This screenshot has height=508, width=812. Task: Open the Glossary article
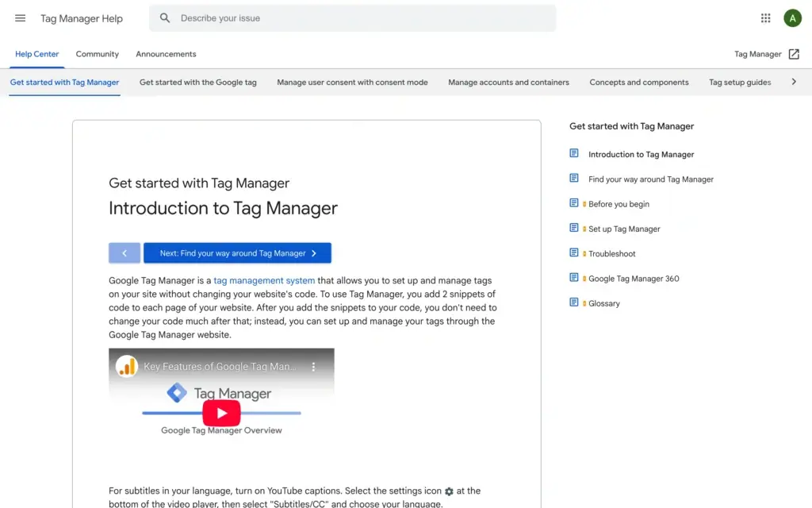pyautogui.click(x=603, y=304)
